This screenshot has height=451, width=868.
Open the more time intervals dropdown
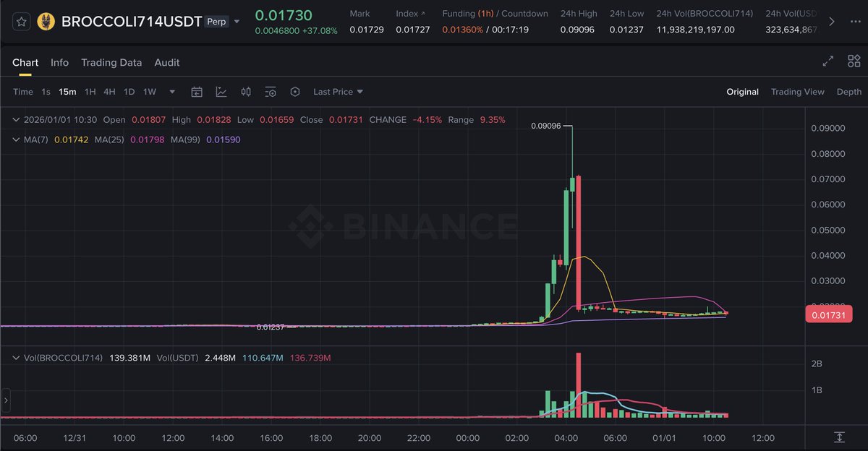click(x=172, y=92)
